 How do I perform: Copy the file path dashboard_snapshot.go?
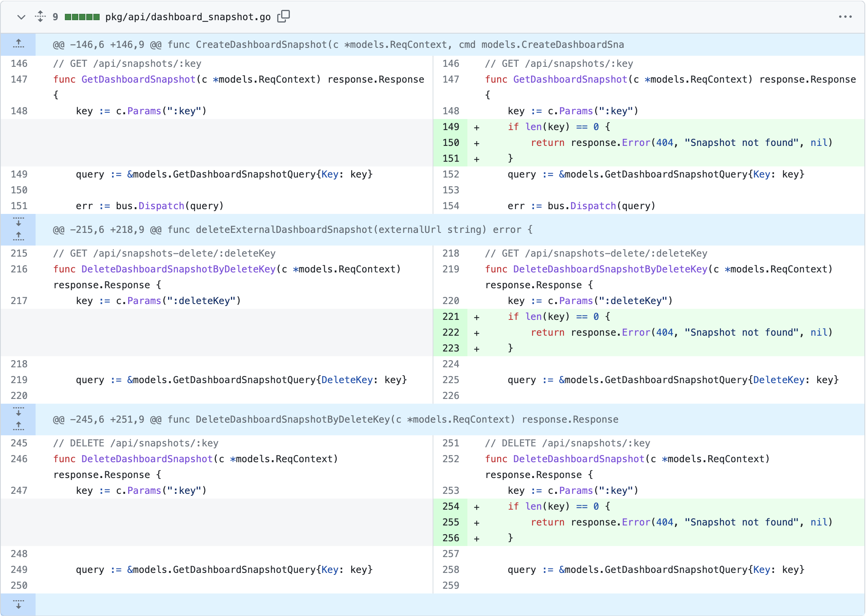tap(283, 17)
